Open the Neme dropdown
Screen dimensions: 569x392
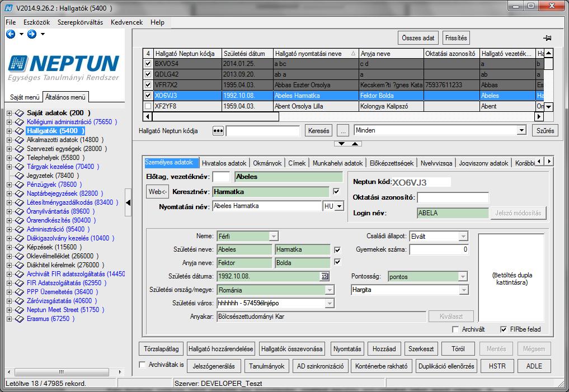click(x=273, y=237)
